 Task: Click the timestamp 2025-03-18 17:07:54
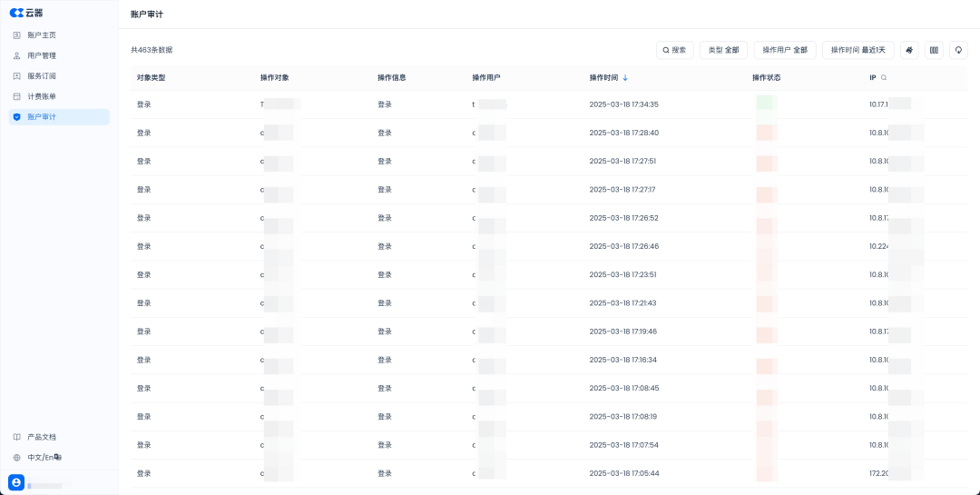click(x=623, y=445)
